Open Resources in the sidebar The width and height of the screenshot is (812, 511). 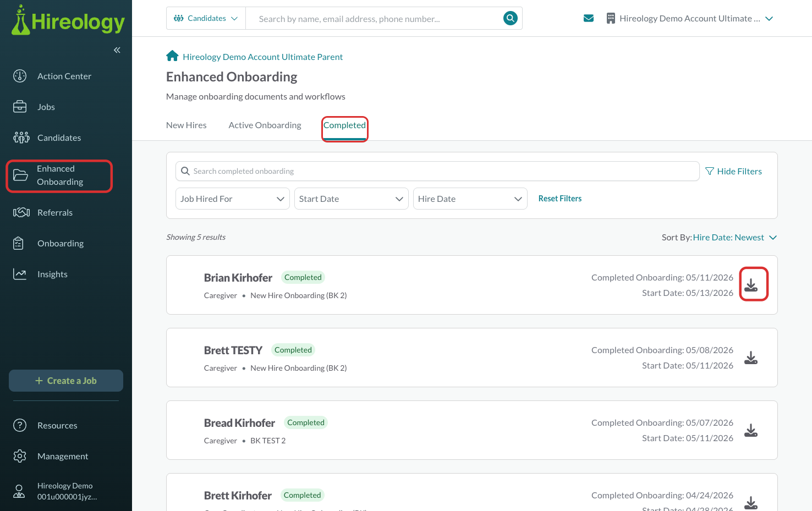[57, 425]
